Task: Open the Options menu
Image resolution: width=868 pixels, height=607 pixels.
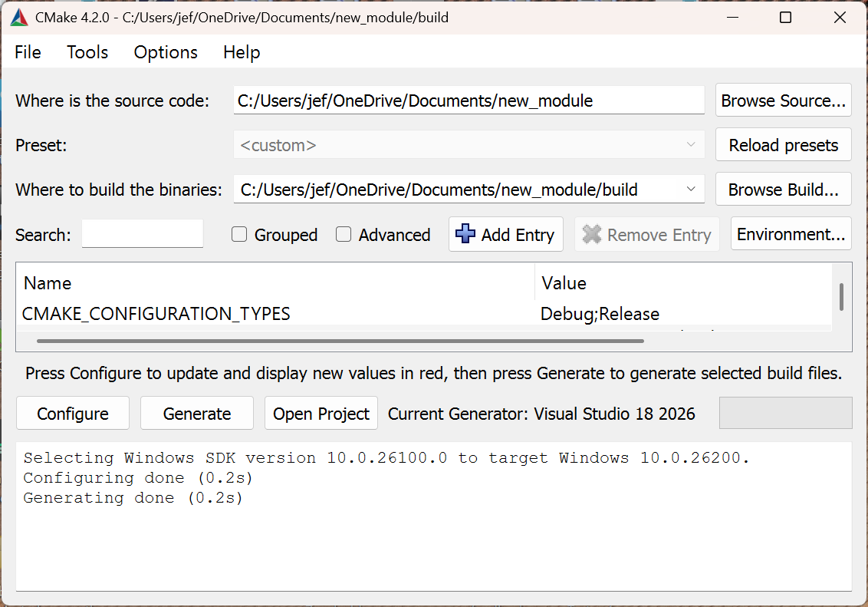Action: click(166, 52)
